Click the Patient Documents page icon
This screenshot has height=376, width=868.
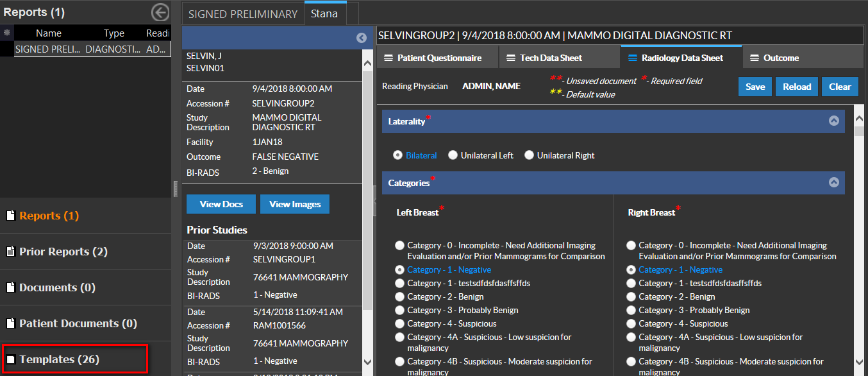point(10,323)
